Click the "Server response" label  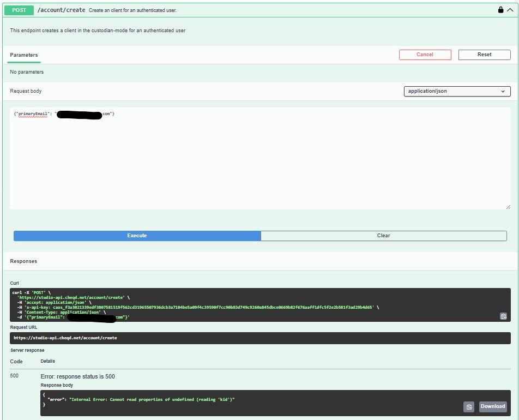point(27,350)
